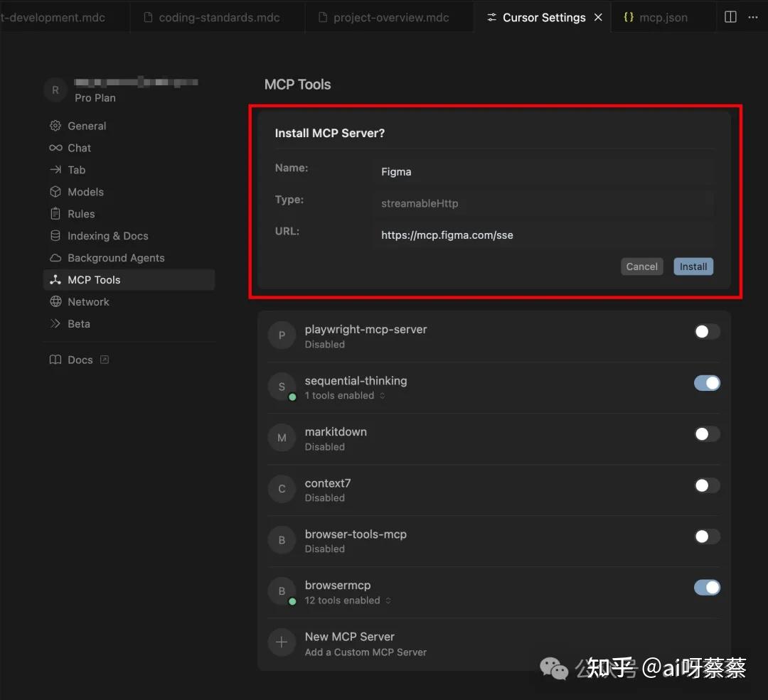This screenshot has height=700, width=768.
Task: Select the Background Agents section
Action: (x=115, y=257)
